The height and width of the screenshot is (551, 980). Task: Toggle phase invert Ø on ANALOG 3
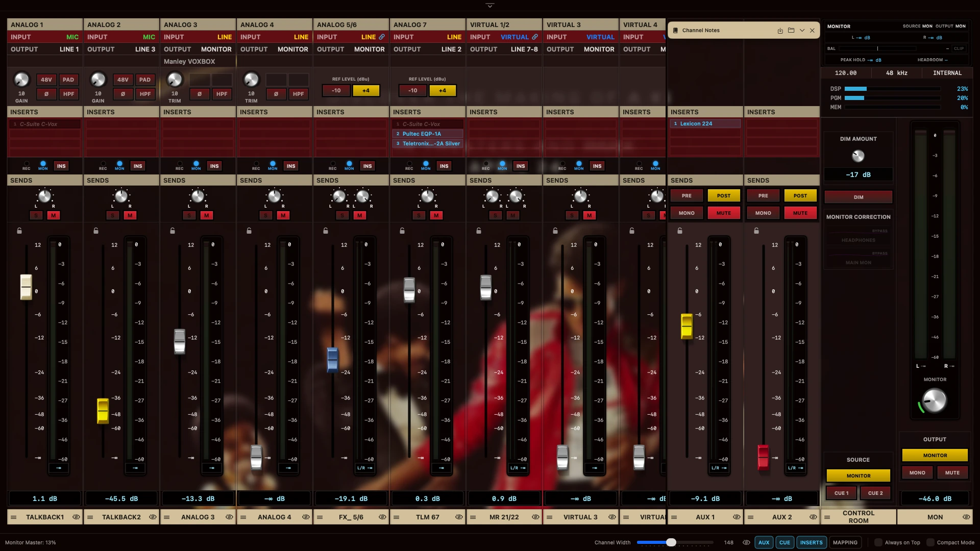click(200, 94)
